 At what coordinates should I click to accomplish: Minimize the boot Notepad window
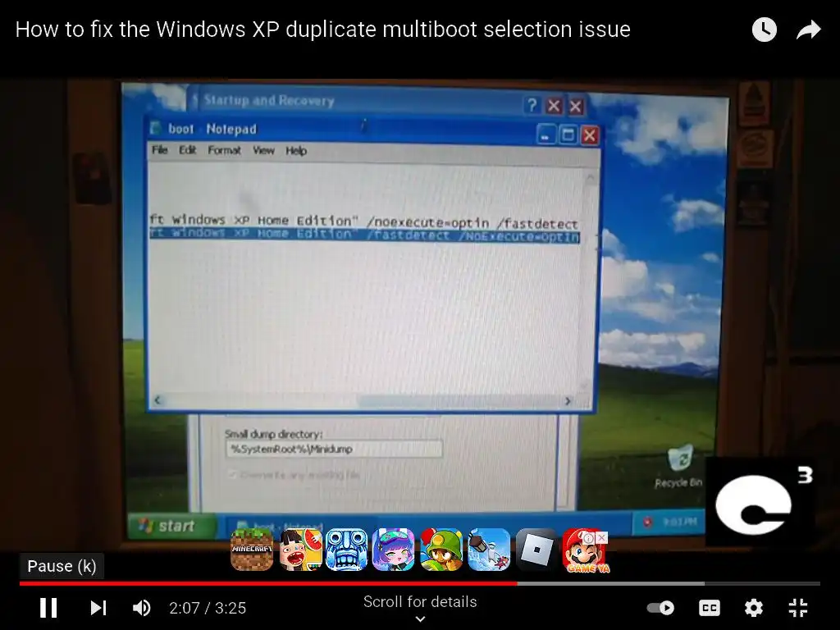tap(546, 134)
